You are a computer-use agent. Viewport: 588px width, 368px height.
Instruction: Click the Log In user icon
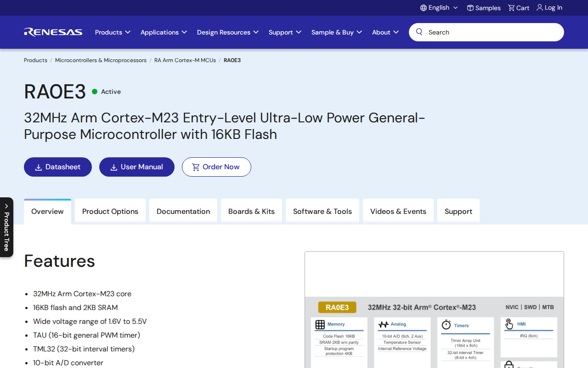pos(540,7)
